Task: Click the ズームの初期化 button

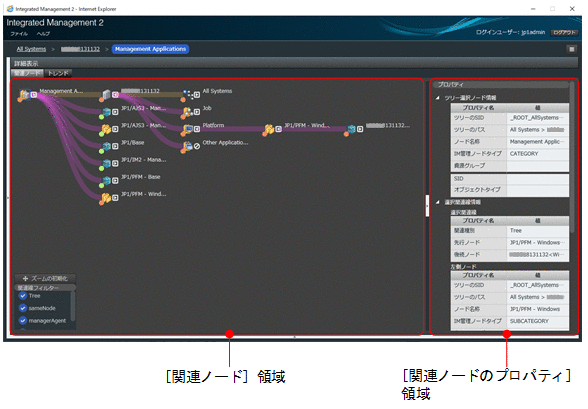Action: click(x=45, y=279)
